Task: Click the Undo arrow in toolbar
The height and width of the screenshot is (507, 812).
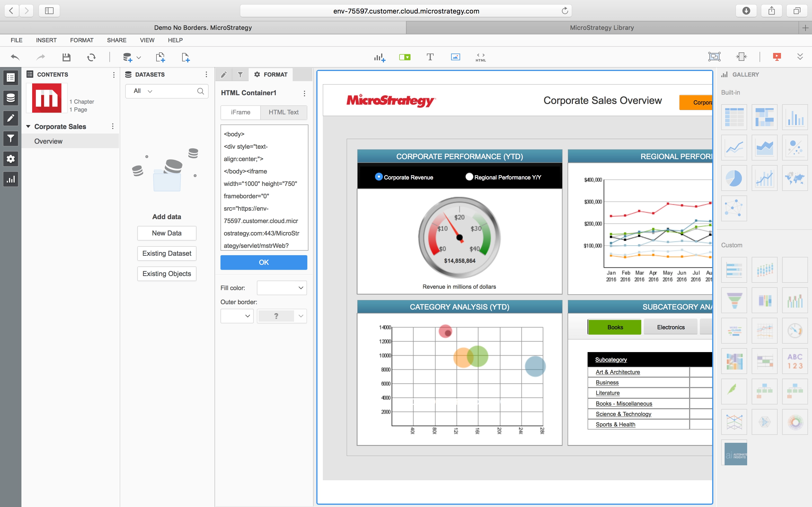Action: point(15,57)
